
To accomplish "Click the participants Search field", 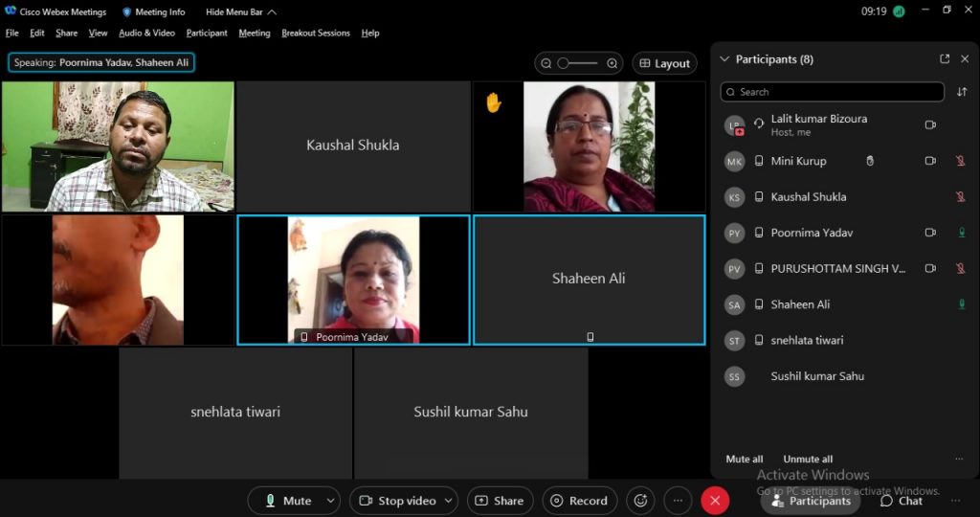I will point(833,92).
